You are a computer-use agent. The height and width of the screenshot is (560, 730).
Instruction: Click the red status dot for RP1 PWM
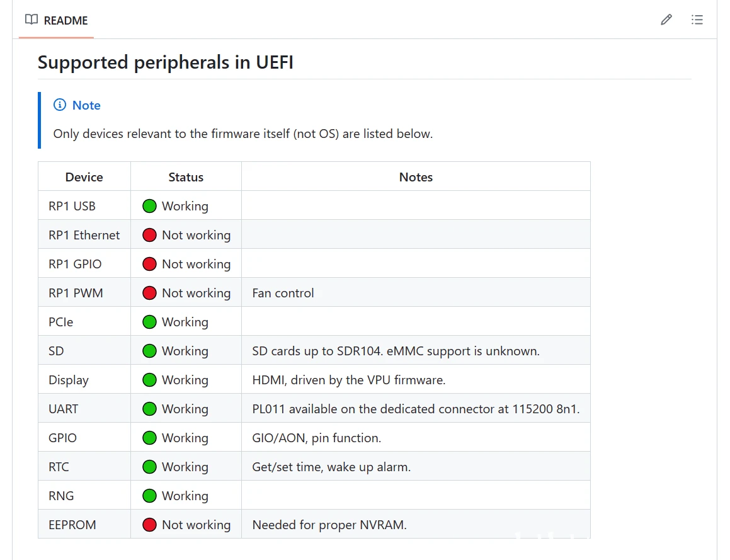[149, 293]
